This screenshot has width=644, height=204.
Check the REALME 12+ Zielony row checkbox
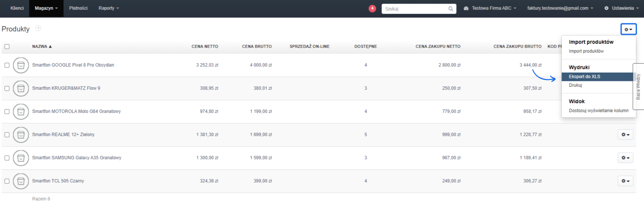click(x=7, y=135)
